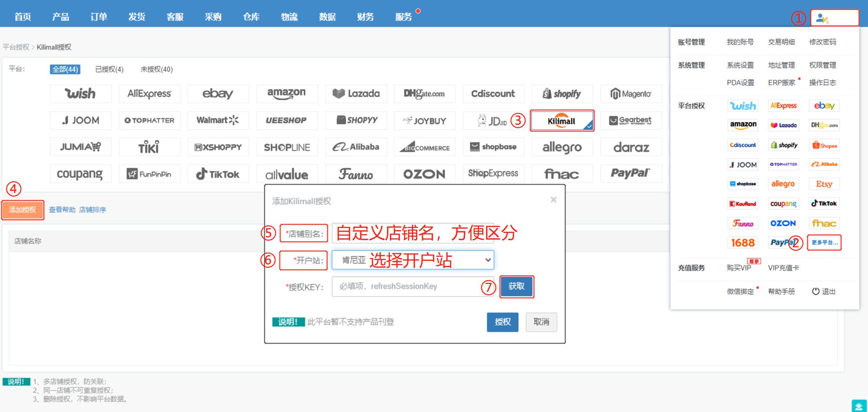The image size is (868, 412).
Task: Select the AliExpress platform logo in grid
Action: pos(149,94)
